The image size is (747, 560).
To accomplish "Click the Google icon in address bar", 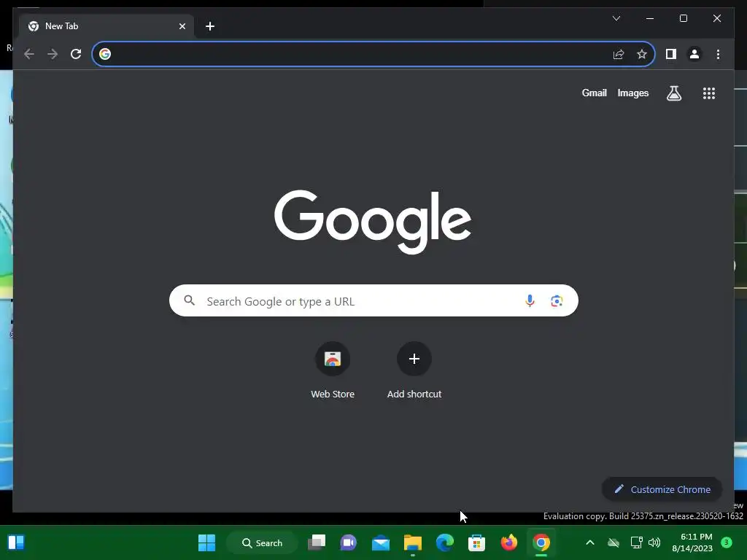I will point(105,54).
